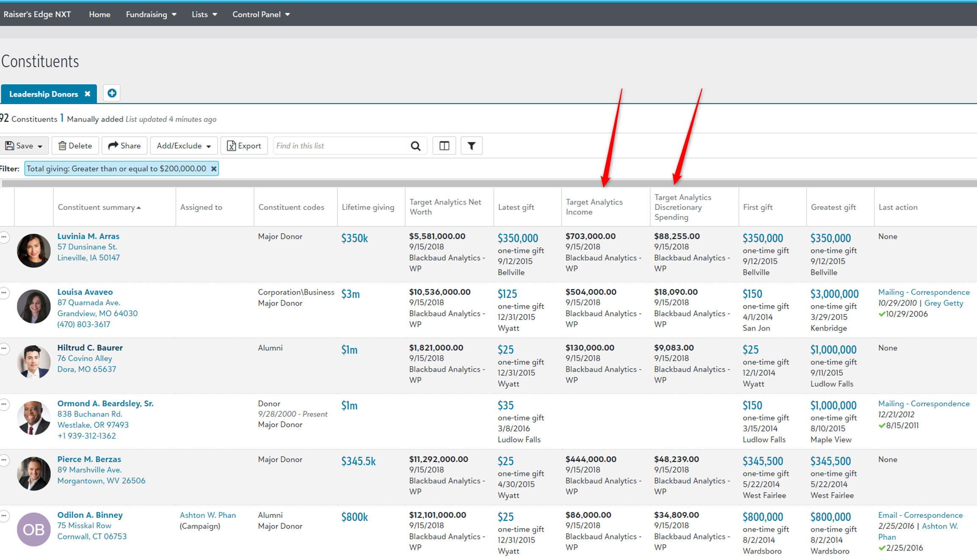The height and width of the screenshot is (560, 977).
Task: Click the column chooser icon next to filter
Action: coord(444,146)
